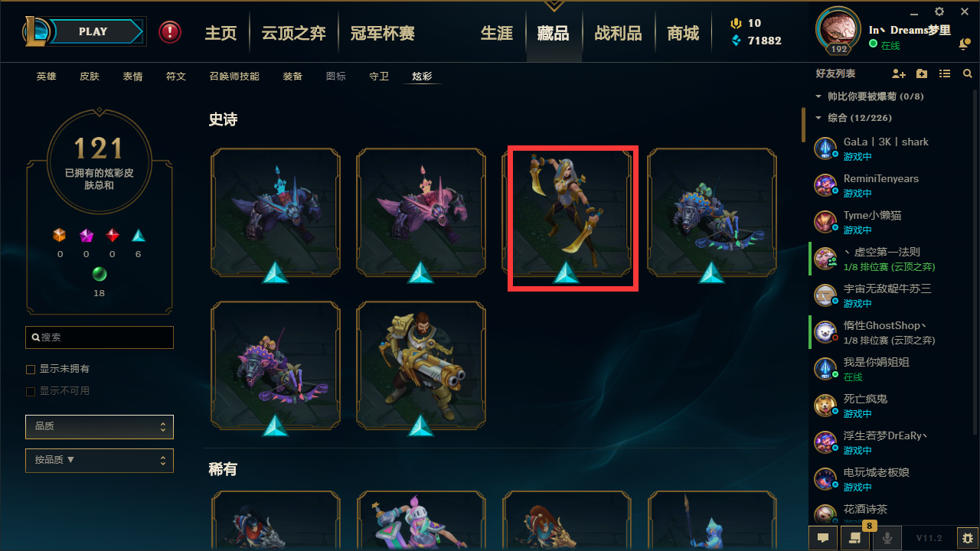
Task: Open the chat bubble icon
Action: coord(823,538)
